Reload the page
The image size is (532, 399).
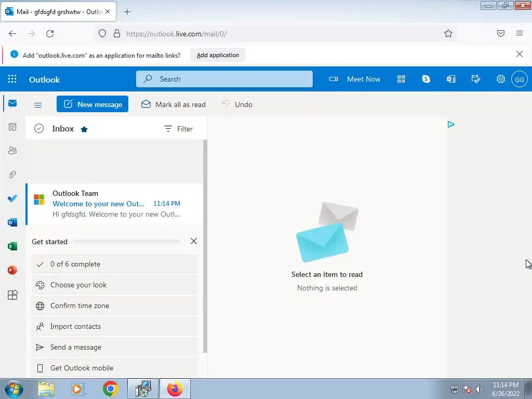point(50,34)
